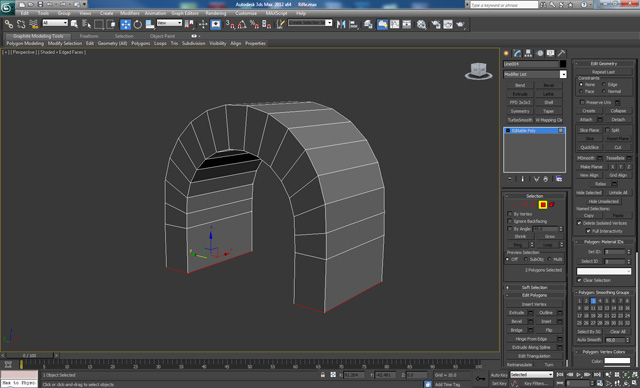Go to the start of animation
640x388 pixels.
point(560,375)
